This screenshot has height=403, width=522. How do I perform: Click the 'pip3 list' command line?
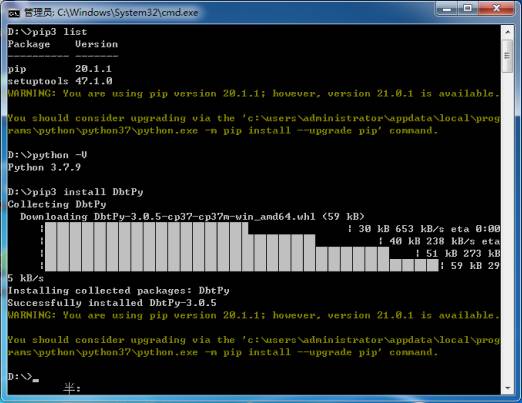click(x=47, y=32)
